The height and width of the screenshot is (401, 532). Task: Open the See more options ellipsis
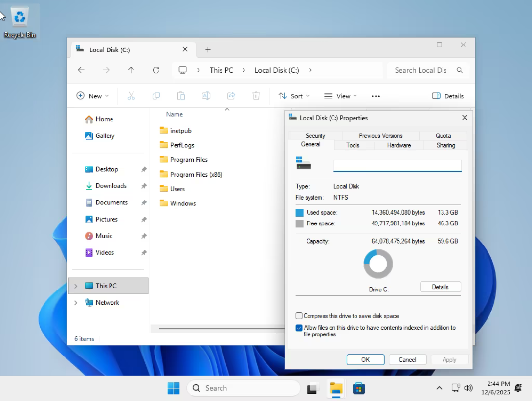(x=376, y=96)
